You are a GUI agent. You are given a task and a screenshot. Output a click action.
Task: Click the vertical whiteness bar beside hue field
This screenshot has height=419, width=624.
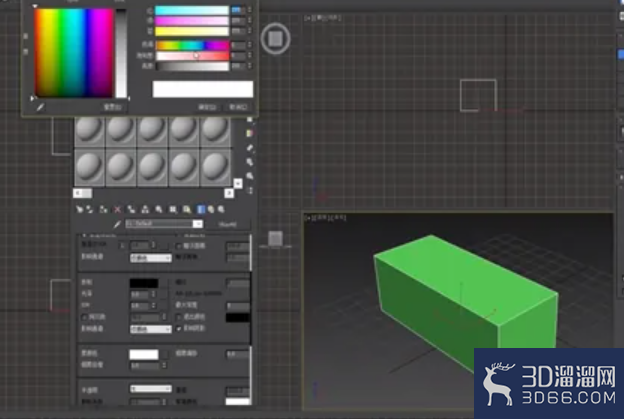(121, 53)
